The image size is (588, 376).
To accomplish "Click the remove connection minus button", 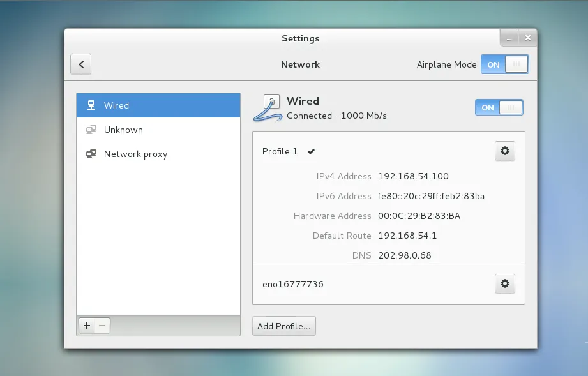I will point(102,326).
